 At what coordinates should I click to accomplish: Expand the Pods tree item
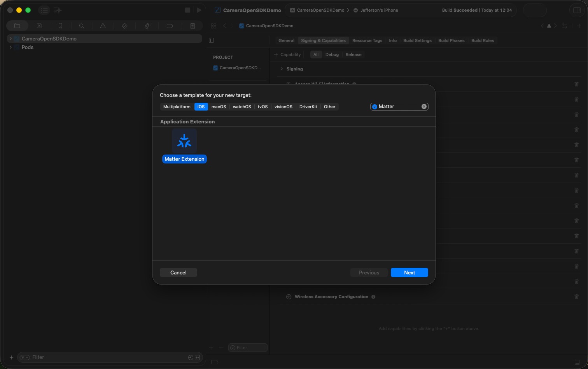click(x=10, y=47)
